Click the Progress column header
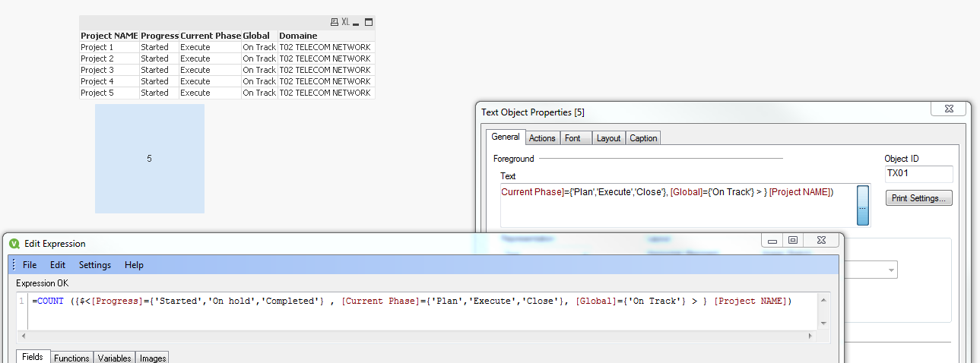 click(160, 36)
